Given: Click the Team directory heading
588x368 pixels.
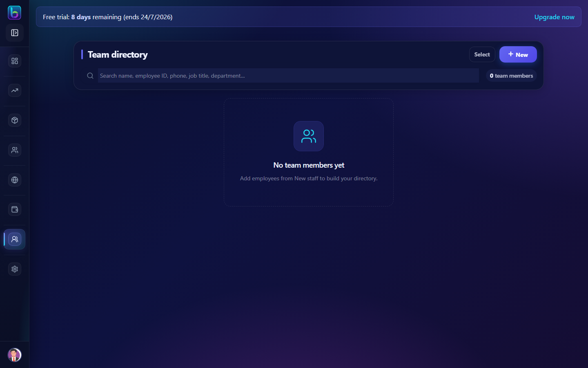Looking at the screenshot, I should [x=118, y=54].
